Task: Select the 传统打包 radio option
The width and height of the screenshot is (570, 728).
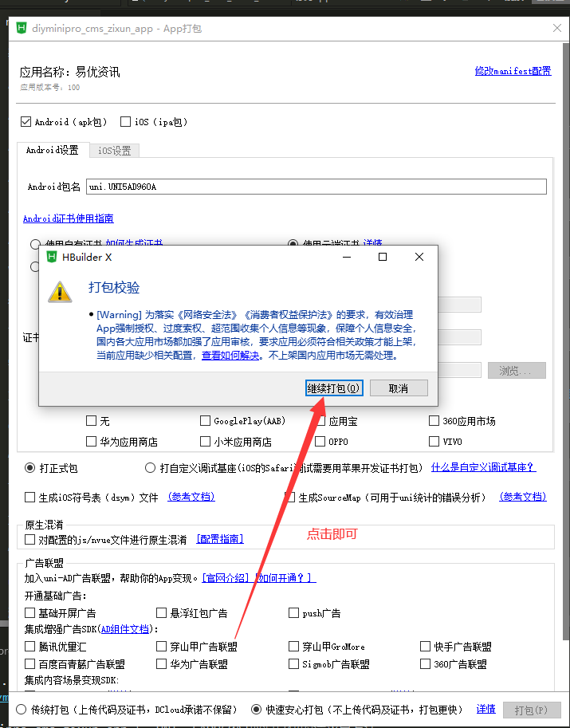Action: click(23, 709)
